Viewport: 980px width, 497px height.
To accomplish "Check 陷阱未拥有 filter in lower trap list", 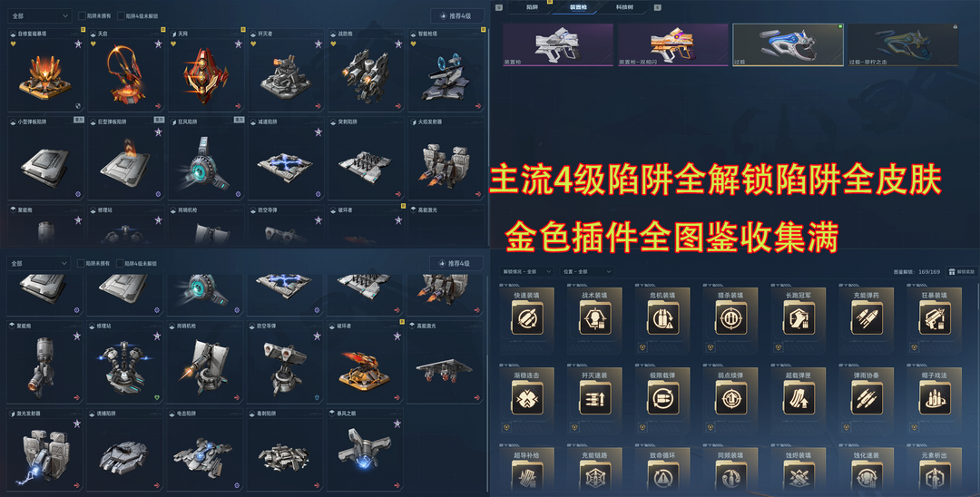I will (x=81, y=264).
